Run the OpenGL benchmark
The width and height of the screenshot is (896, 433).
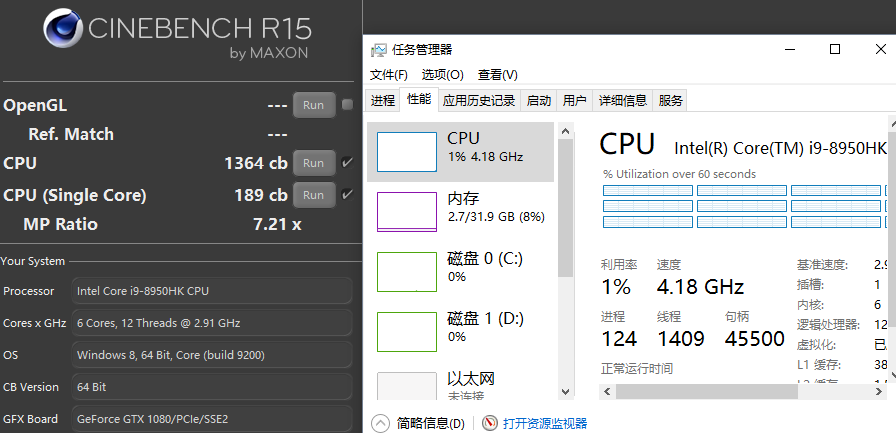point(313,105)
